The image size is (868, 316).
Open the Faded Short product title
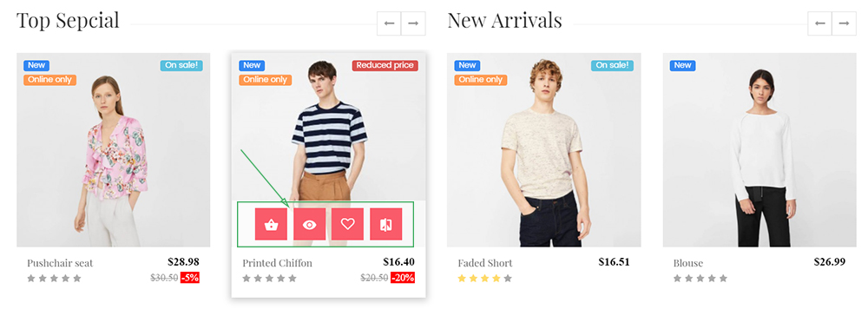(485, 263)
